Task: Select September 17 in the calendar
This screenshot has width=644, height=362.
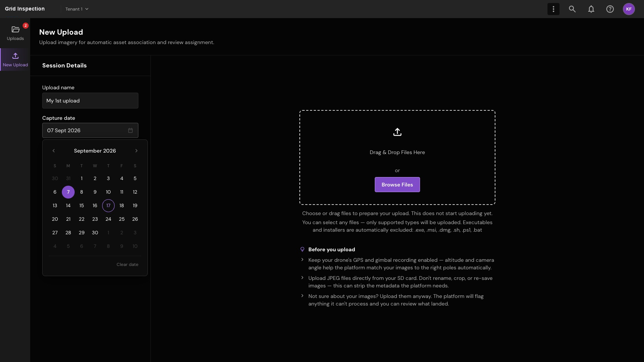Action: 108,206
